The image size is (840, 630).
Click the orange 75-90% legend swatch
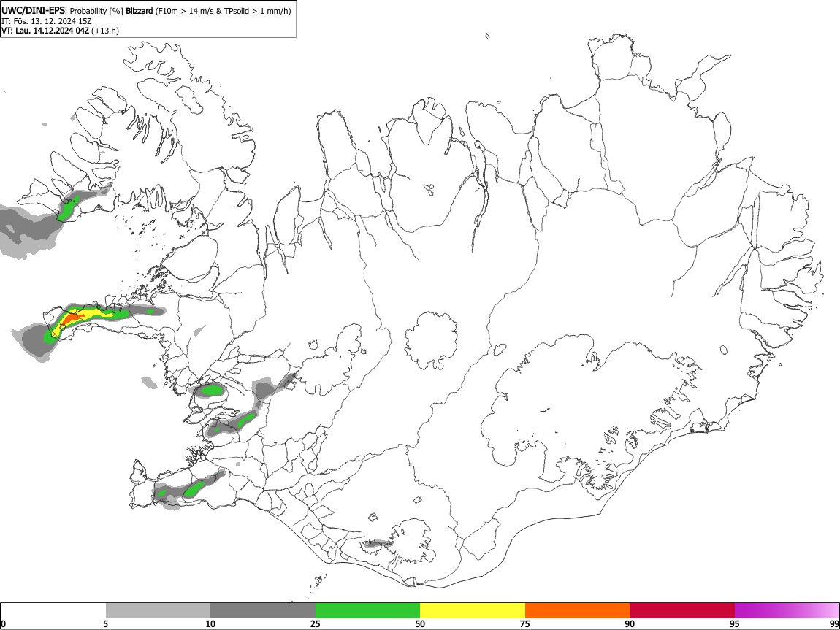coord(577,611)
